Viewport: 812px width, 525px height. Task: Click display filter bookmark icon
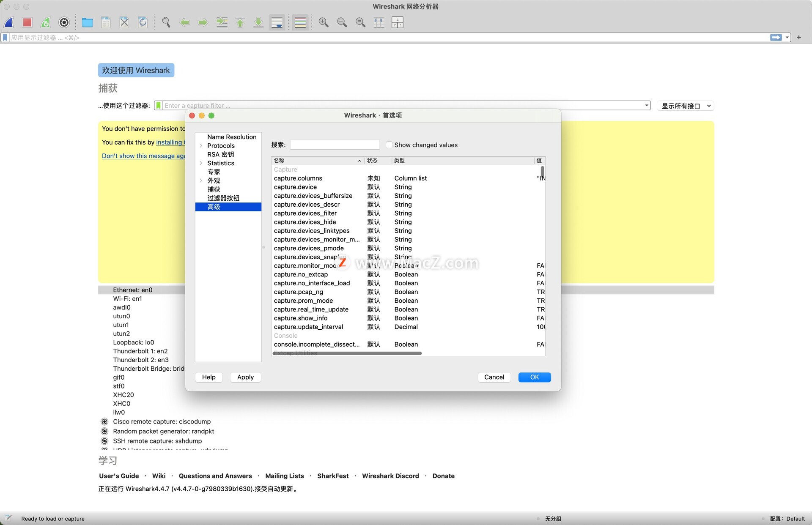tap(5, 38)
